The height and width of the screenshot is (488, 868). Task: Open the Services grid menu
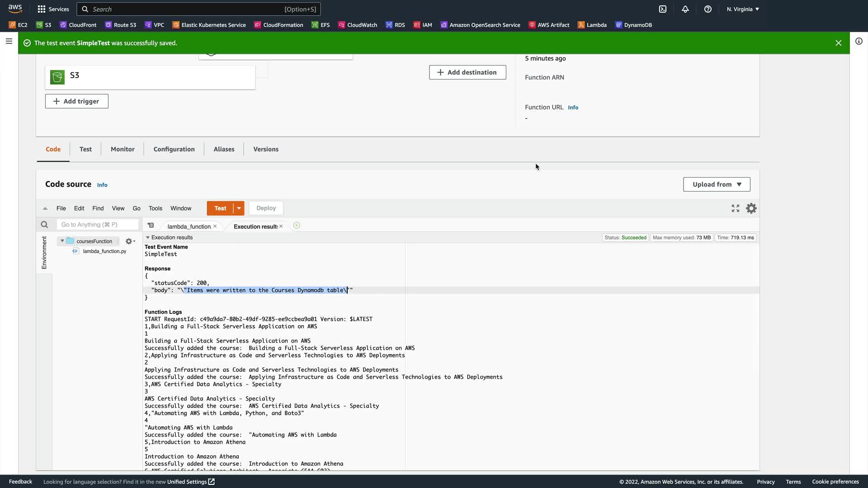(x=53, y=9)
